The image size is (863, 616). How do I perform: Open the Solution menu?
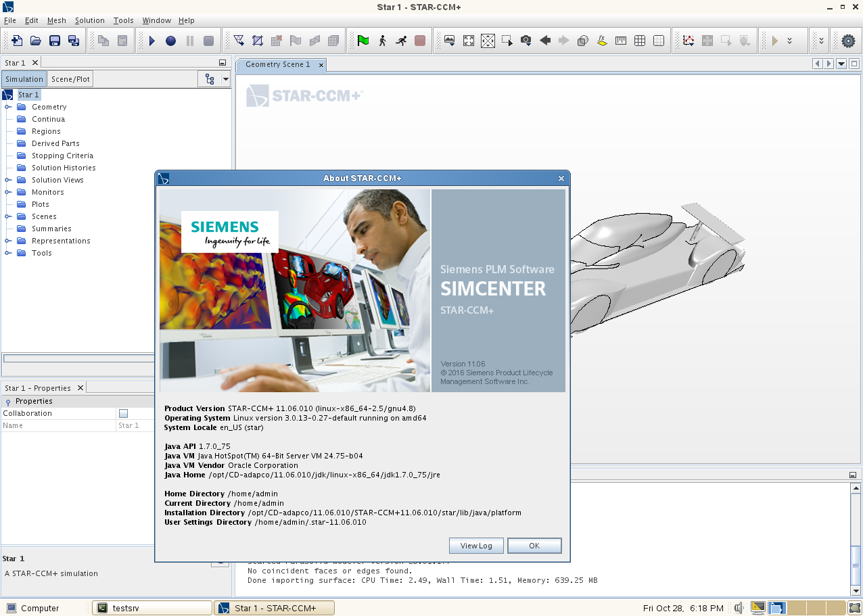click(89, 20)
